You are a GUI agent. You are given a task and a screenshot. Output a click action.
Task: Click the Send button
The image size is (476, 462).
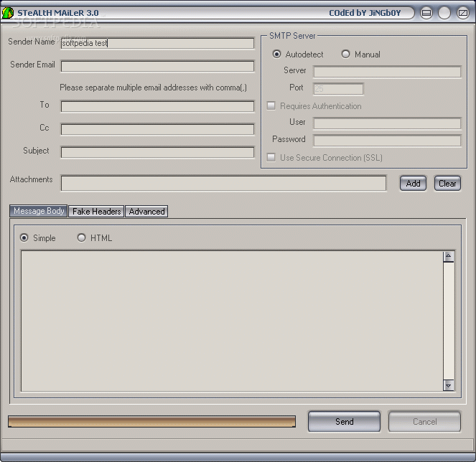coord(344,421)
